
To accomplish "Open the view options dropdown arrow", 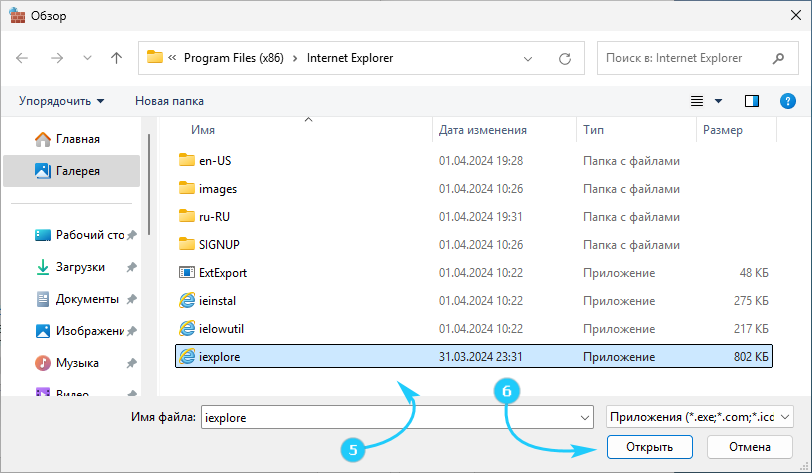I will [x=718, y=101].
